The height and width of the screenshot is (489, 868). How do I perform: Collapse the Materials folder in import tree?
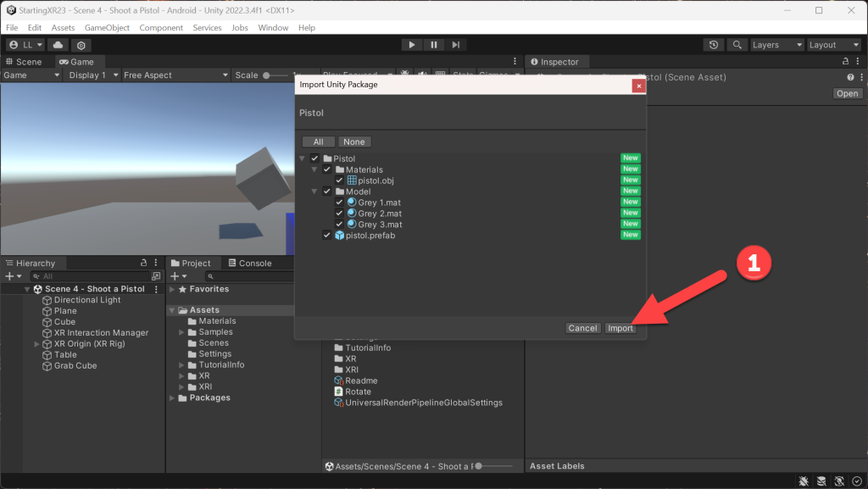[x=314, y=169]
